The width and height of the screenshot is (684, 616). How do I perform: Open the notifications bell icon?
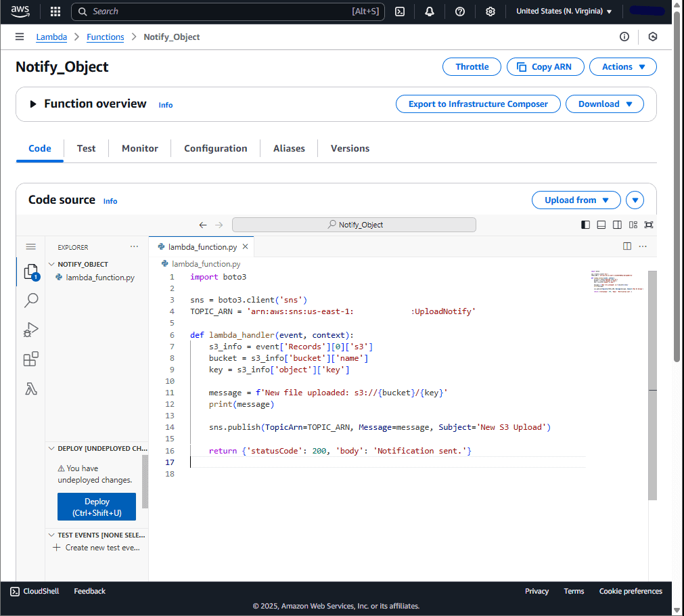(x=430, y=12)
